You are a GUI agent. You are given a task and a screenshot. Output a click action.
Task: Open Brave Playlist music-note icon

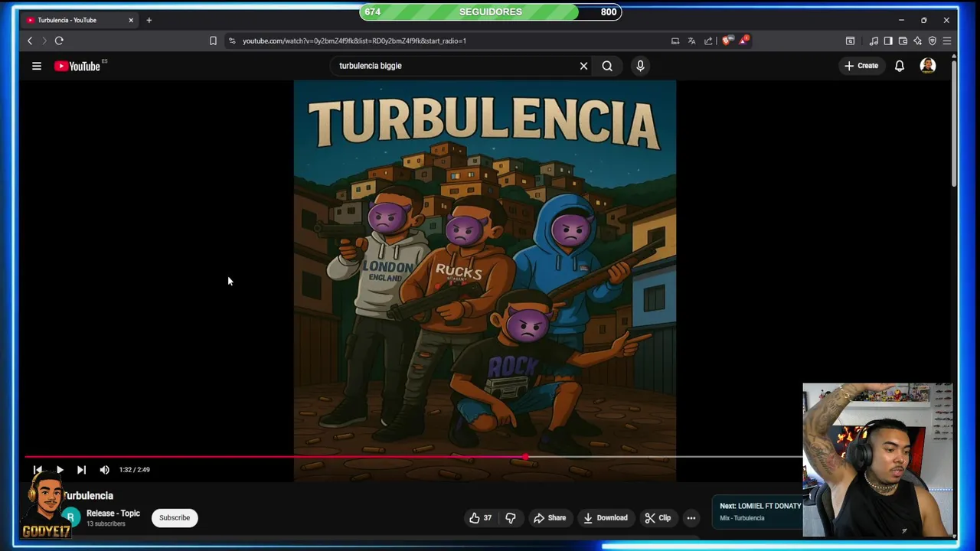(874, 41)
